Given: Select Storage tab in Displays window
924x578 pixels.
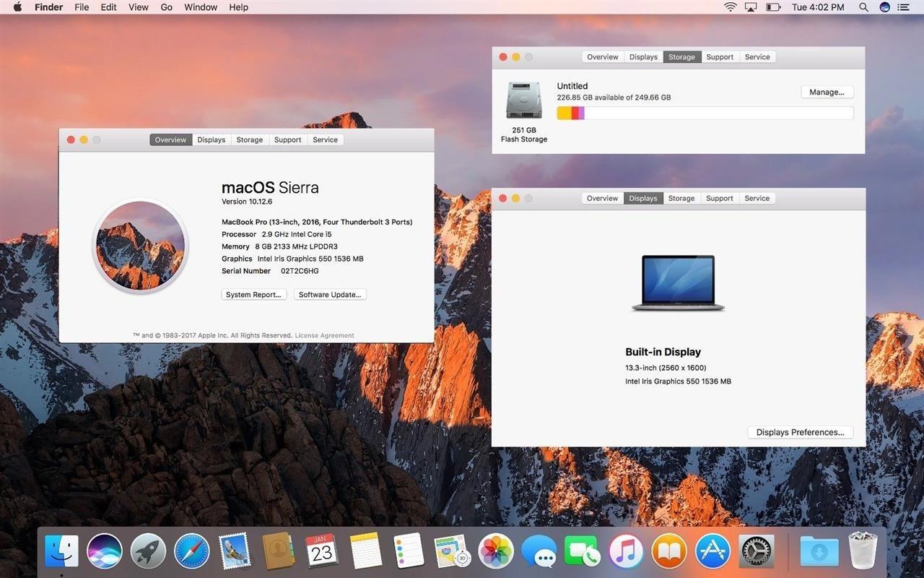Looking at the screenshot, I should point(681,198).
